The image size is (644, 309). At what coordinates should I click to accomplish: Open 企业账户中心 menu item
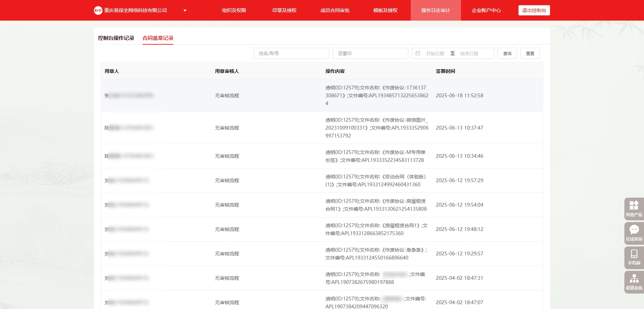point(486,10)
